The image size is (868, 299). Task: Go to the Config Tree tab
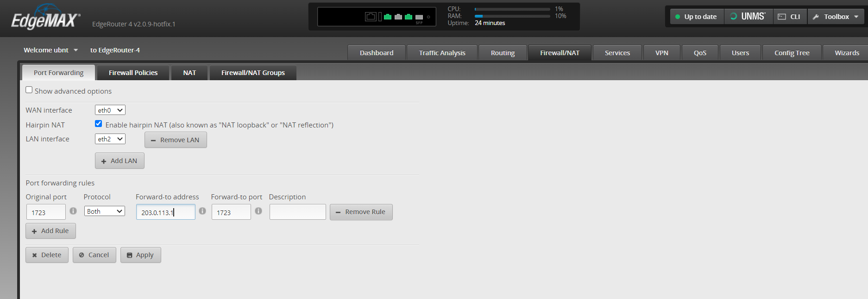click(x=792, y=53)
